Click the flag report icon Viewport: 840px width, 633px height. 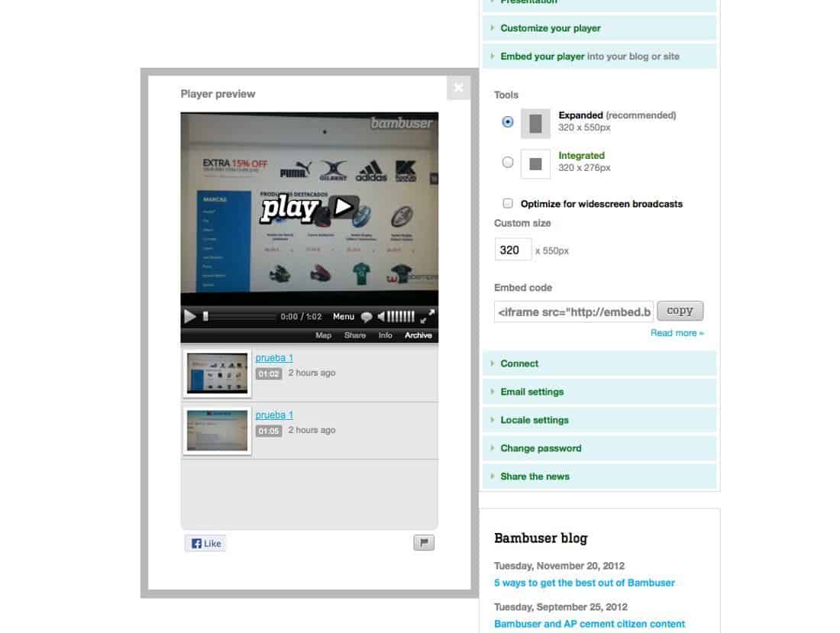click(x=424, y=542)
